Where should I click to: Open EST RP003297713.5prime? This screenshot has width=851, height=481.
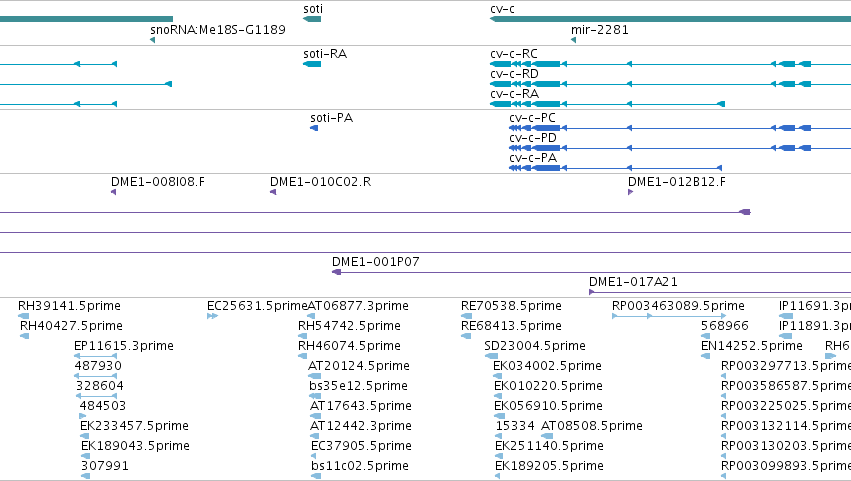coord(786,366)
